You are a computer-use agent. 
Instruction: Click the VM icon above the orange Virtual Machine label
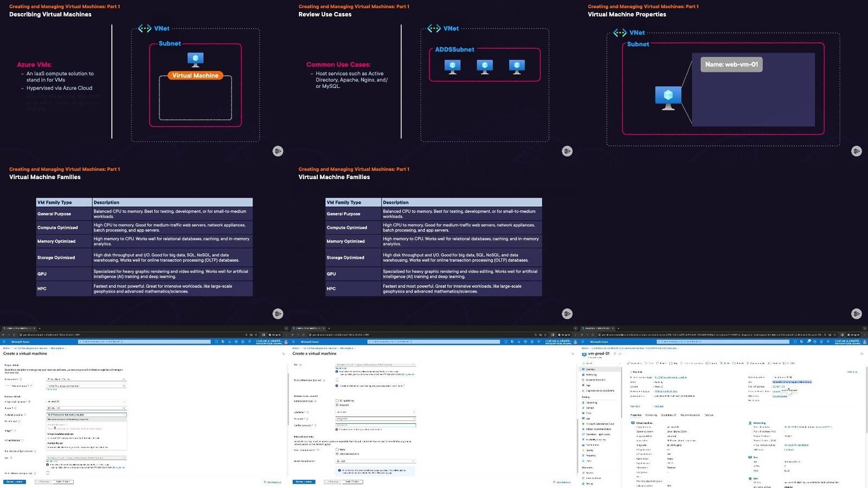coord(195,59)
